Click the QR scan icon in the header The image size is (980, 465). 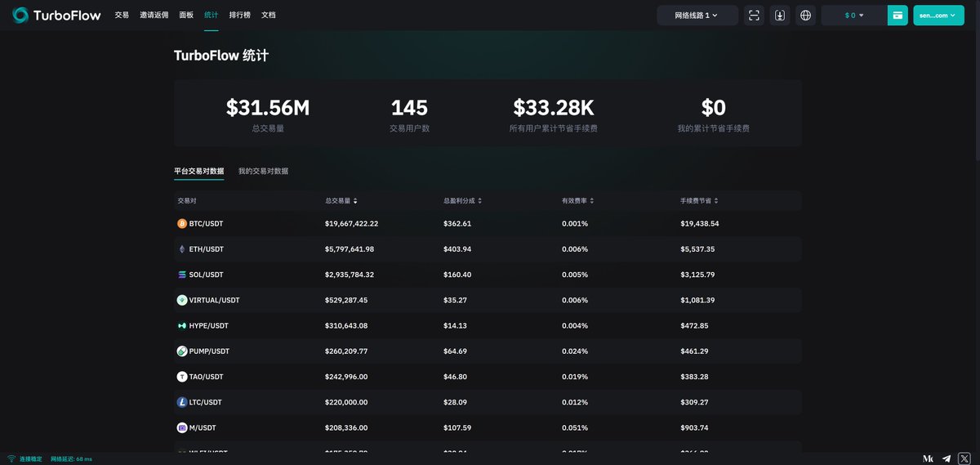tap(754, 16)
